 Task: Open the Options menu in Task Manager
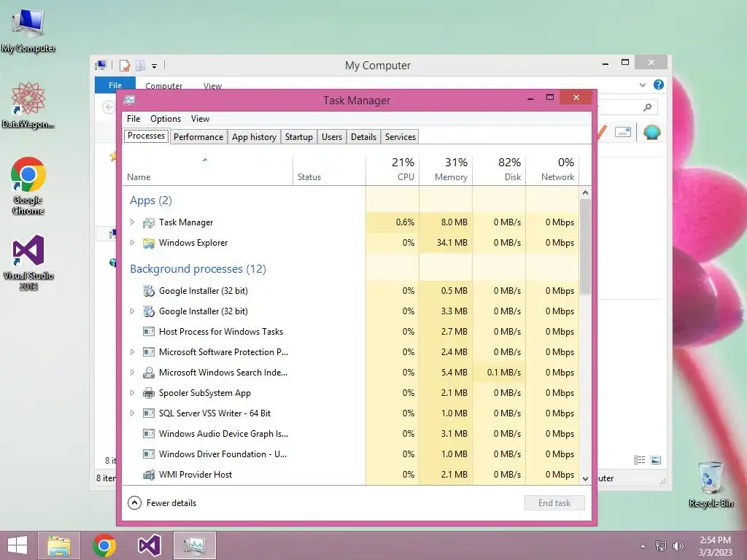tap(166, 119)
